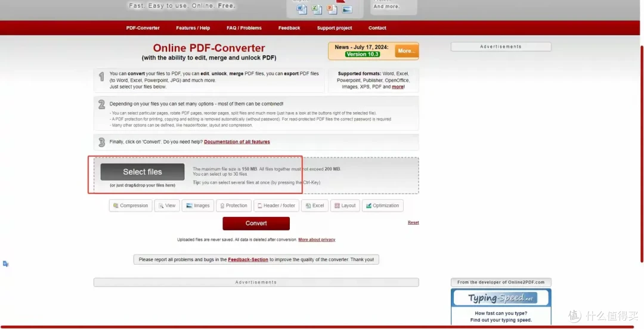Open the Protection options

point(234,206)
